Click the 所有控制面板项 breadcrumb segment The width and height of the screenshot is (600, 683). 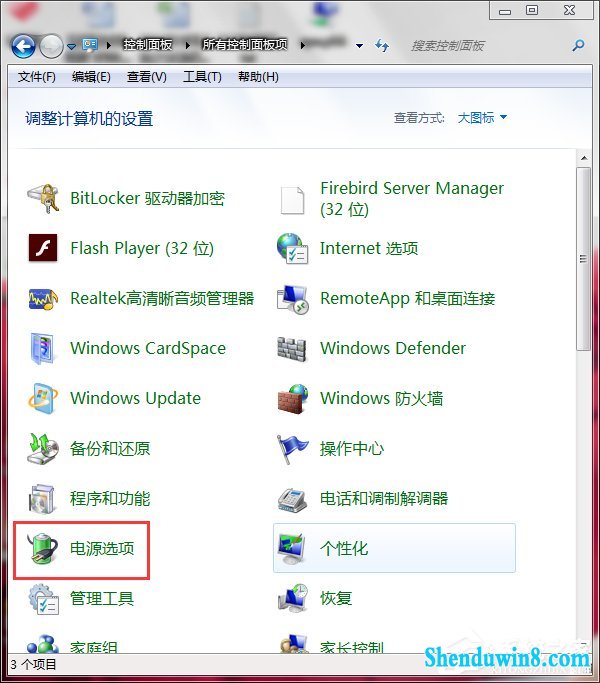(x=245, y=45)
